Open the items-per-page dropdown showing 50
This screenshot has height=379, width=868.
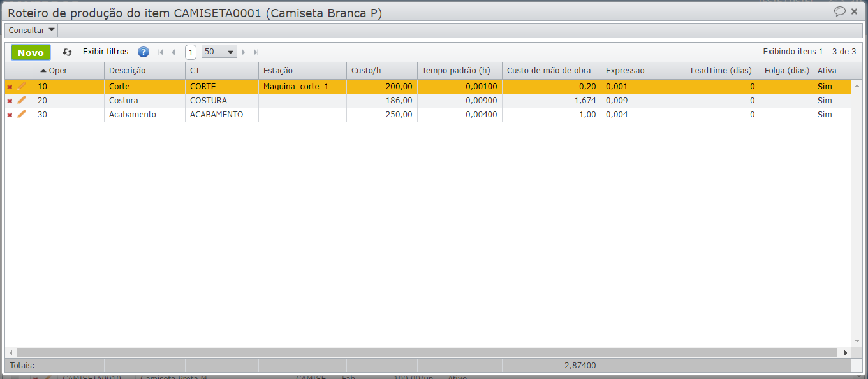(219, 52)
